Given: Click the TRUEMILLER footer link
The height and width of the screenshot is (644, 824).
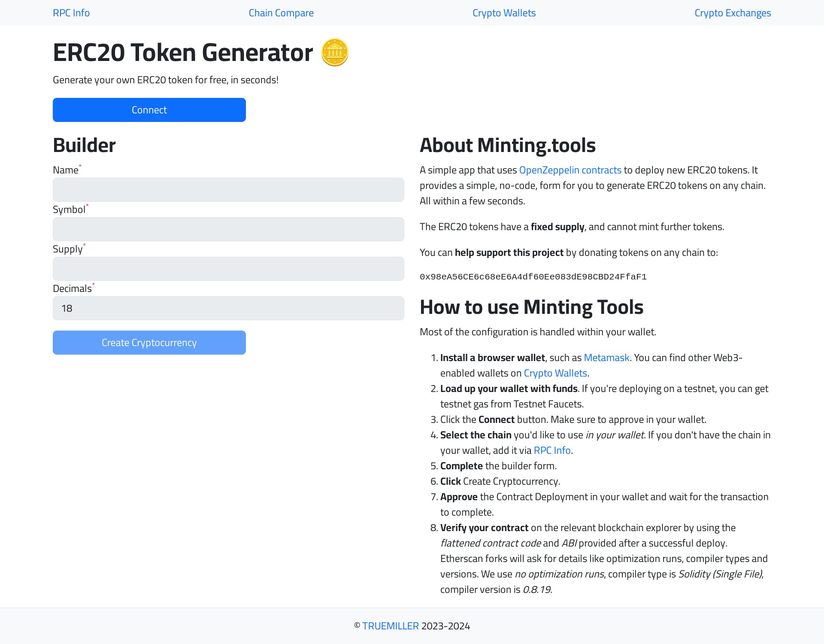Looking at the screenshot, I should pos(389,625).
